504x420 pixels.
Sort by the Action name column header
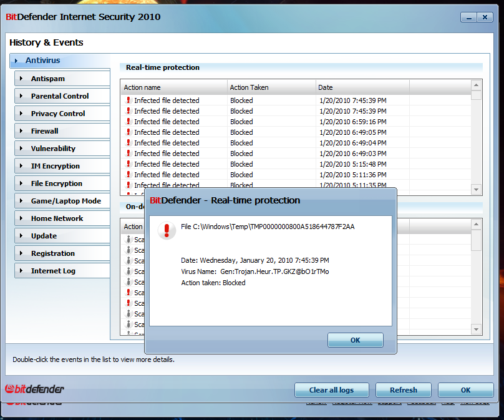[x=174, y=87]
